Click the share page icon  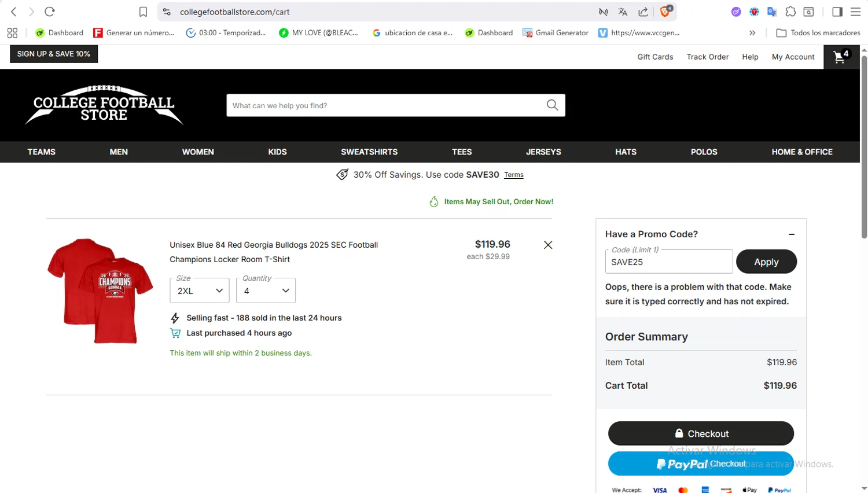coord(643,12)
